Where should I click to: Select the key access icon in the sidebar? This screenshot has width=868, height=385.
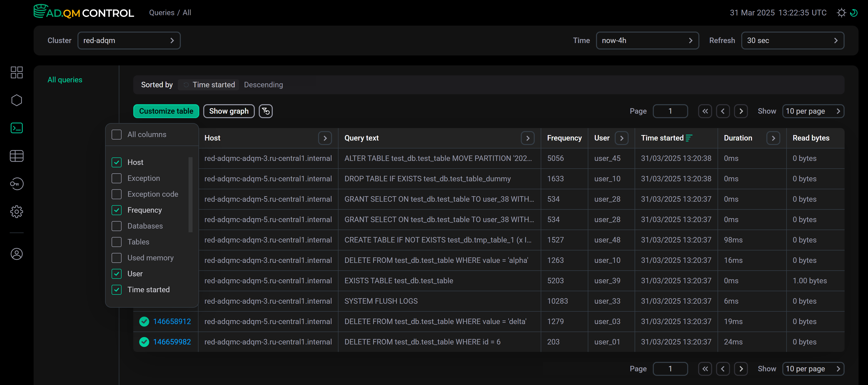click(x=16, y=184)
